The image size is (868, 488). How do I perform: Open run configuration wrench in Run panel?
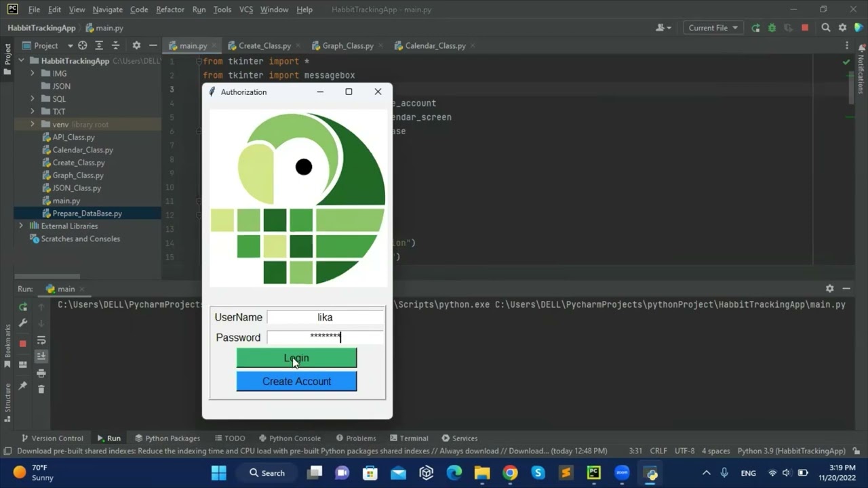(23, 323)
